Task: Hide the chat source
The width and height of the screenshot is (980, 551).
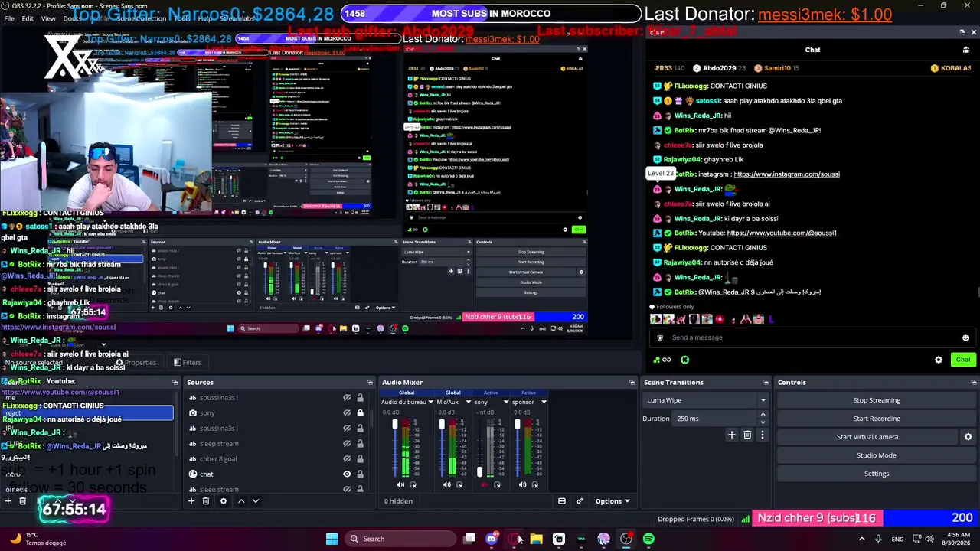Action: click(347, 474)
